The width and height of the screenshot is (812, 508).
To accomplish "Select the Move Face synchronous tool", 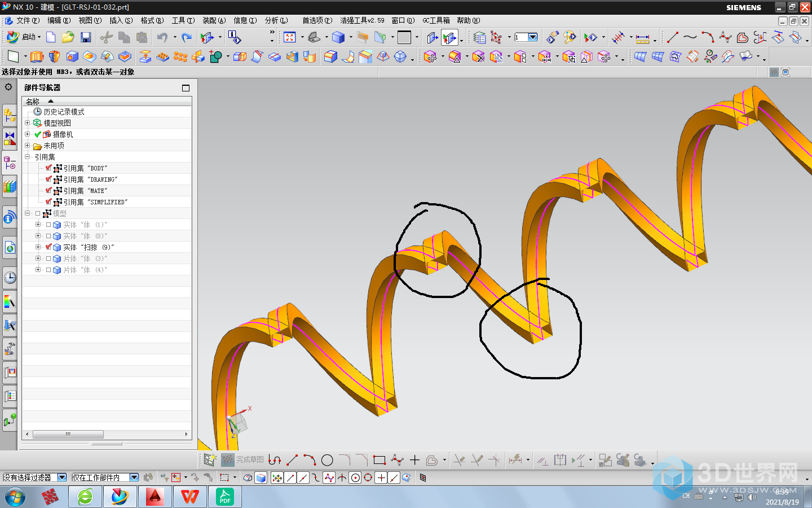I will [430, 56].
